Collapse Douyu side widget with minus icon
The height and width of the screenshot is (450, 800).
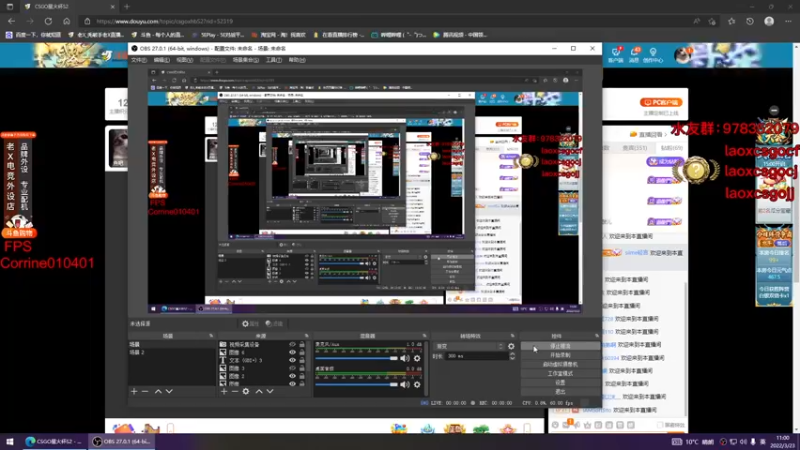[x=774, y=110]
